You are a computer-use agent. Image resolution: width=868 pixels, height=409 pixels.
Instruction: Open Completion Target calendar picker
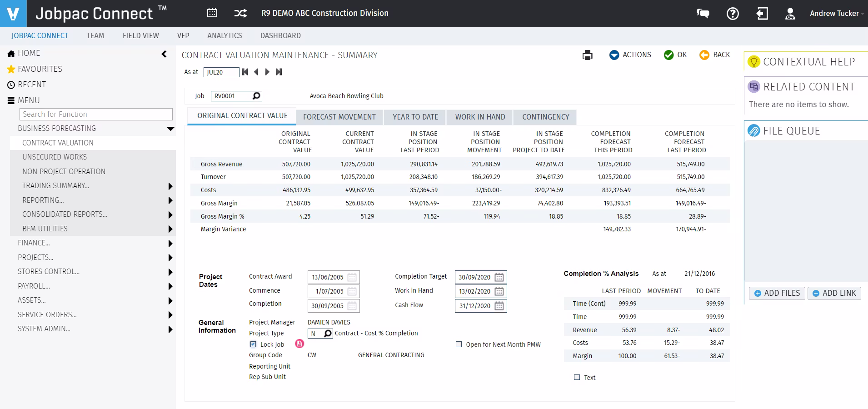499,277
